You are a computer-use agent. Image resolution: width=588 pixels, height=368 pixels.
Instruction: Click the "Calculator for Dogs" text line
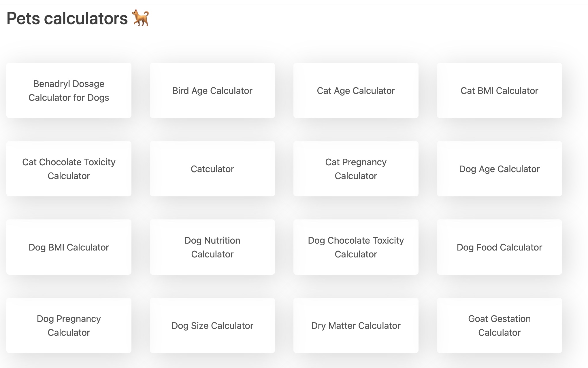click(69, 98)
